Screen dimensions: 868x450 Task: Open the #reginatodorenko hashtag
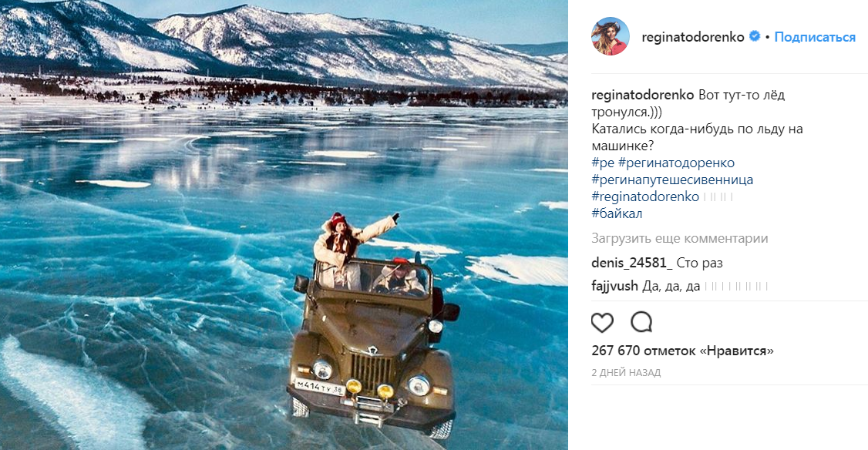(x=645, y=196)
